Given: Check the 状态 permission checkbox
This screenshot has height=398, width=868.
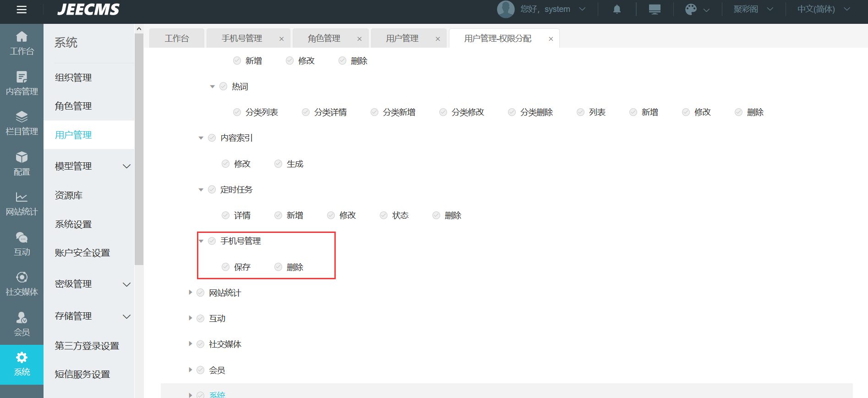Looking at the screenshot, I should click(x=383, y=215).
